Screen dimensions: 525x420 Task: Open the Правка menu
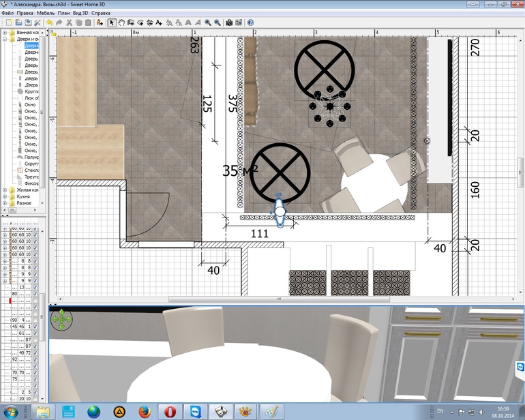pos(25,13)
